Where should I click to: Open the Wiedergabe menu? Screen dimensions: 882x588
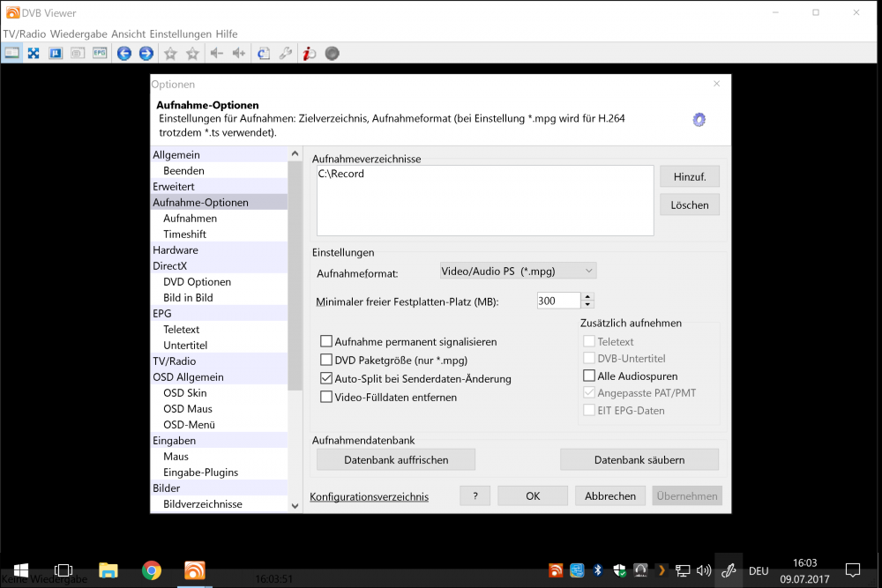(79, 33)
